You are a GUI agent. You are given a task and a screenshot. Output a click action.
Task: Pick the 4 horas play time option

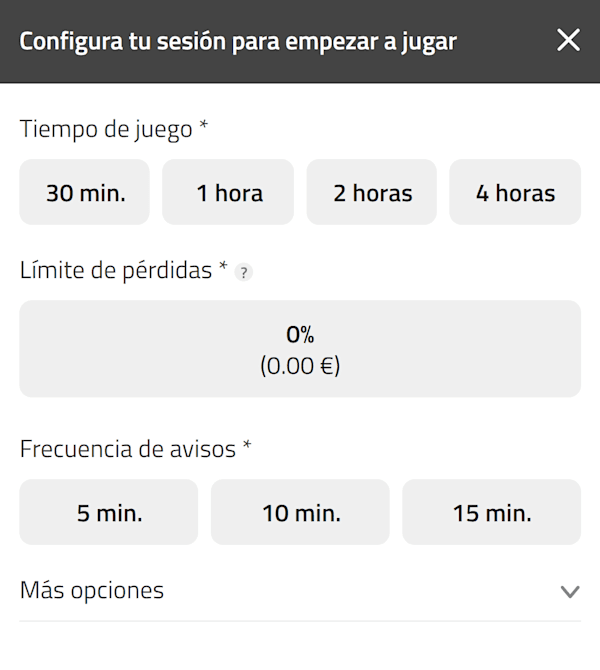pyautogui.click(x=515, y=193)
